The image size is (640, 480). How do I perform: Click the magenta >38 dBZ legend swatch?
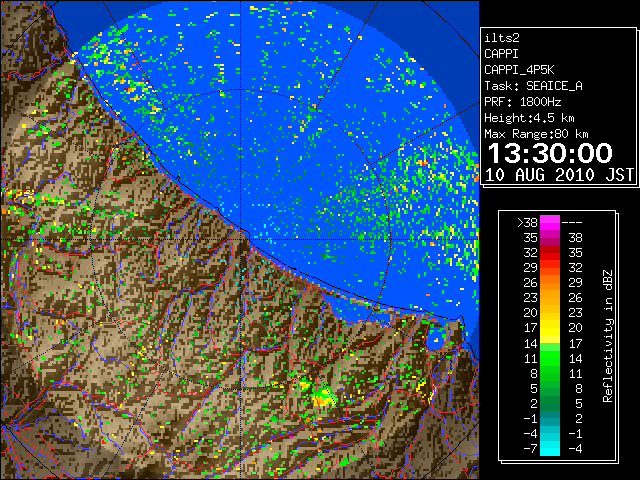coord(550,222)
